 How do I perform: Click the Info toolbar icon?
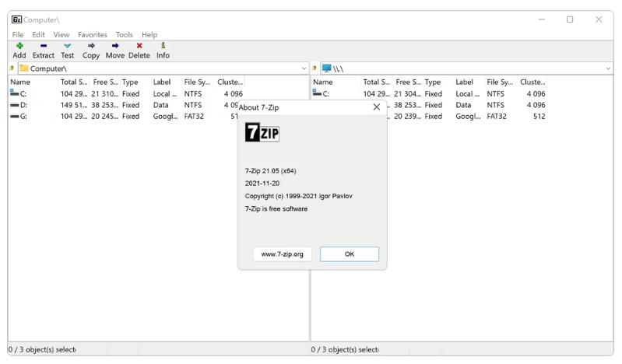coord(162,46)
